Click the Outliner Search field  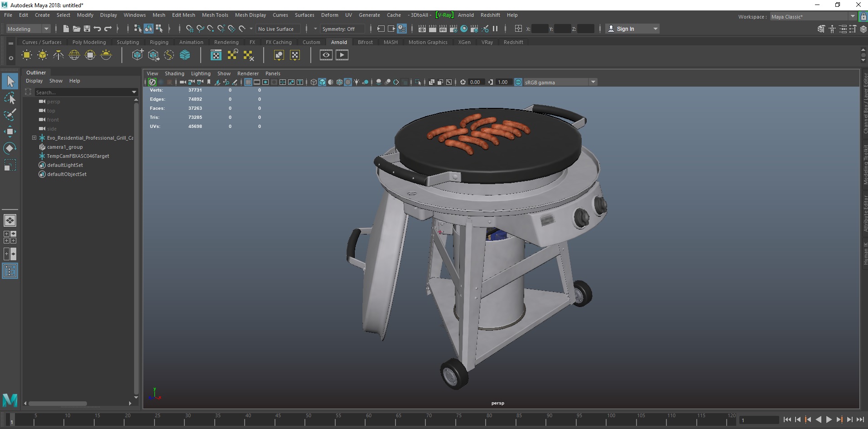[x=82, y=92]
